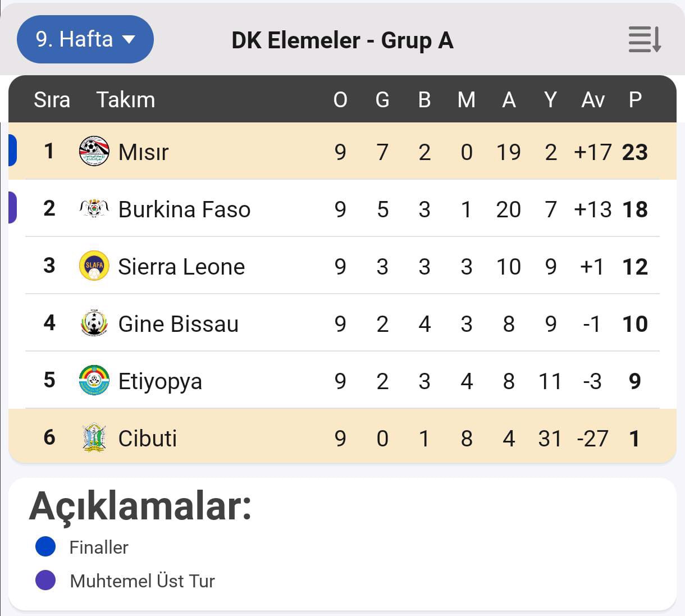Sort by the P points column

pos(635,99)
